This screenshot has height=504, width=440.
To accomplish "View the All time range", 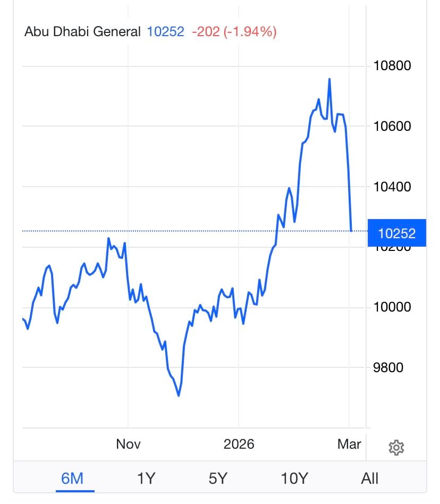I will [x=370, y=478].
